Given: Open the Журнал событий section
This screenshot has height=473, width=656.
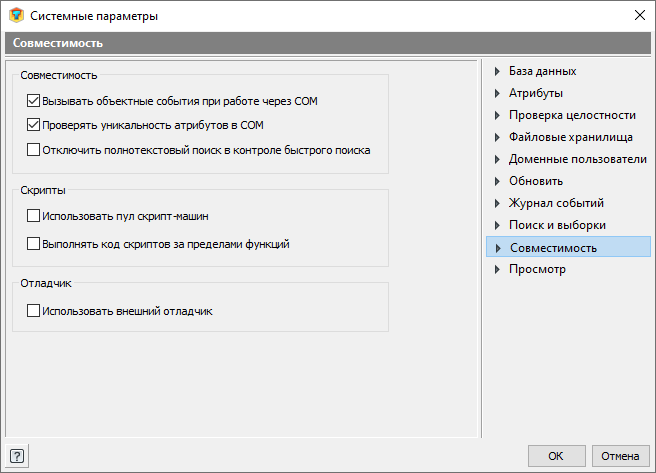Looking at the screenshot, I should click(x=556, y=203).
